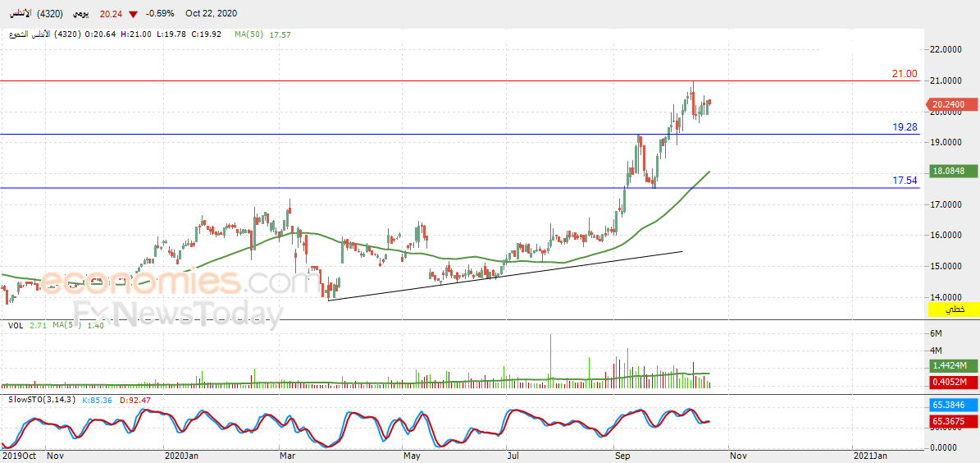Click the 2021Jan time axis label

click(871, 456)
